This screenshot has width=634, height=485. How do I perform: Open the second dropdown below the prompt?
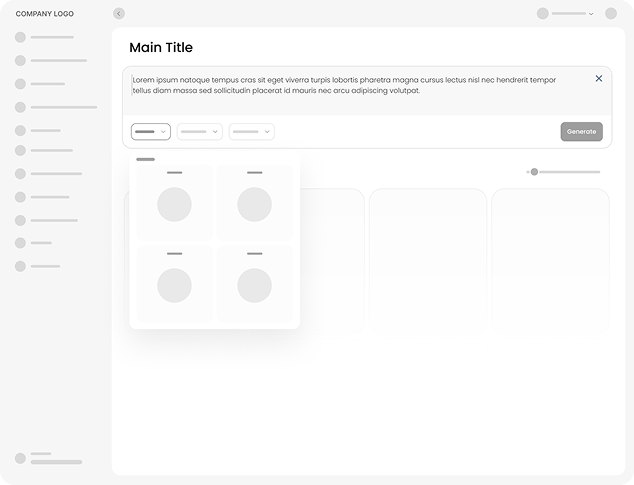click(x=200, y=131)
